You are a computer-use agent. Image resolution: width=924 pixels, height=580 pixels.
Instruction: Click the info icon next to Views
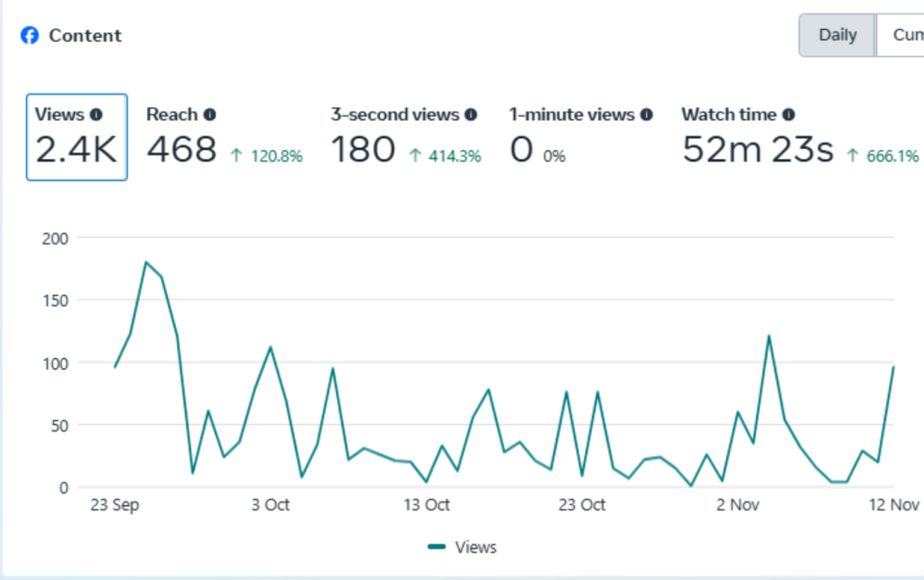96,115
